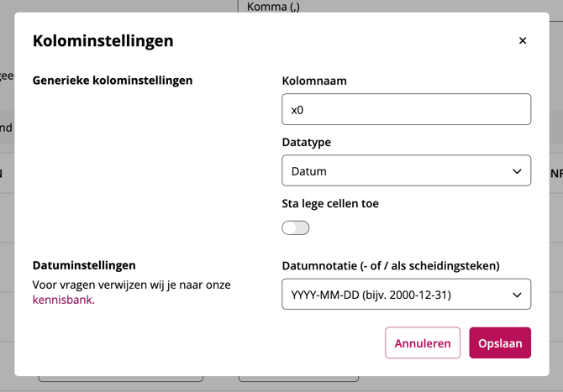The width and height of the screenshot is (563, 392).
Task: Click the Kolomnaam text field containing x0
Action: click(406, 109)
